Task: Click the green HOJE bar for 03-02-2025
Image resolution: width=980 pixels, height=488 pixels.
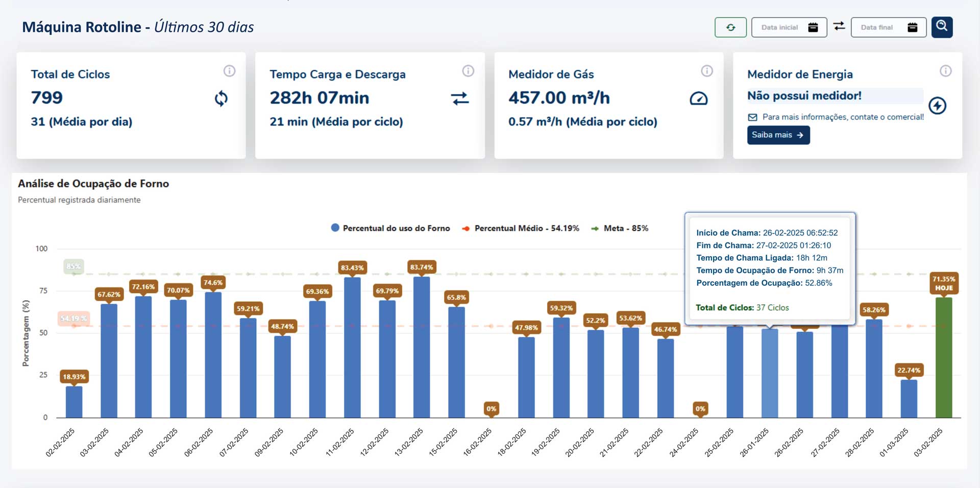Action: [944, 357]
